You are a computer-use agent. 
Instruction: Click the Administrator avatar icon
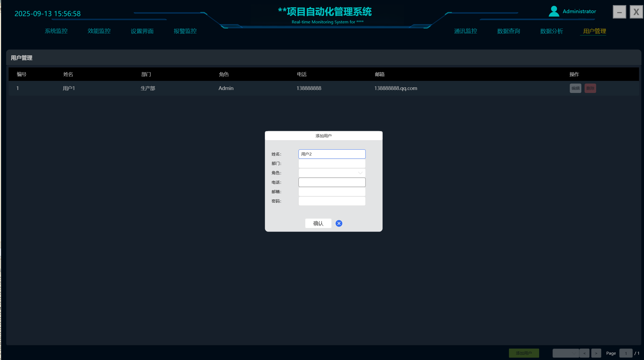(554, 11)
